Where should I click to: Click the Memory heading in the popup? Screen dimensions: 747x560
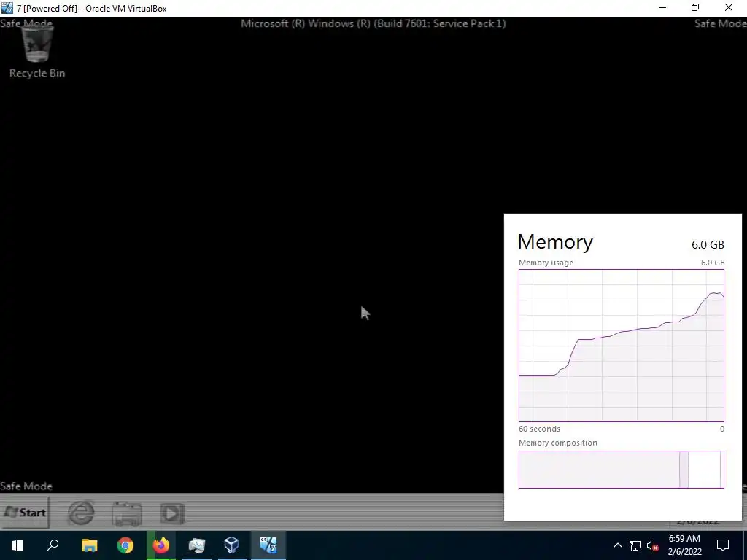(555, 242)
